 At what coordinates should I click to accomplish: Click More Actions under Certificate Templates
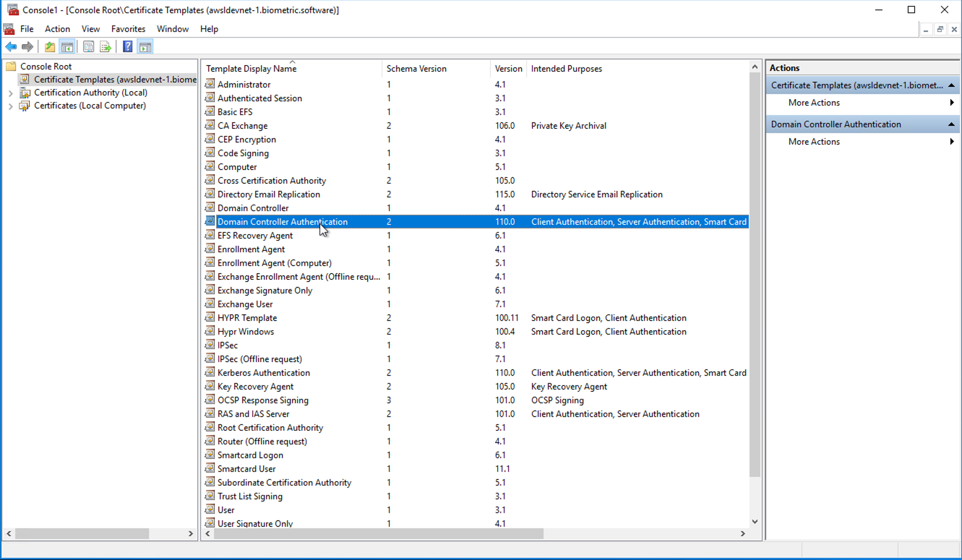[814, 103]
